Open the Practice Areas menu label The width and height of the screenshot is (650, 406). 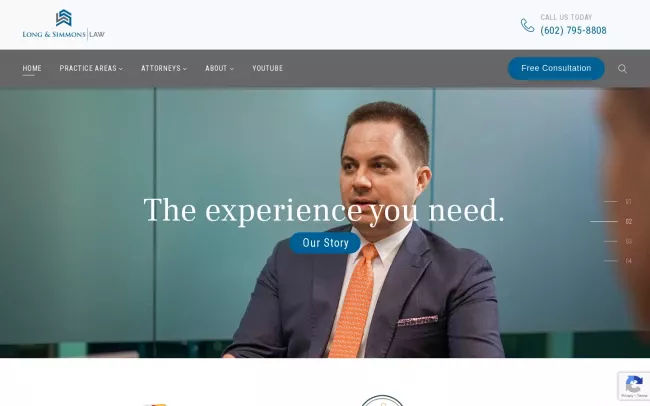88,68
